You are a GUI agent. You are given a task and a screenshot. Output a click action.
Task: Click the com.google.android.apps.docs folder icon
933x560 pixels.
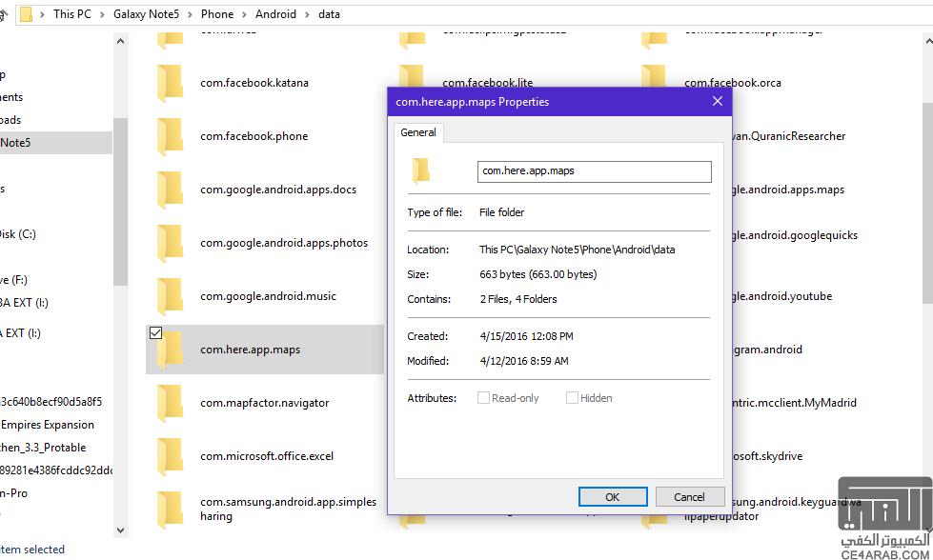pos(170,190)
